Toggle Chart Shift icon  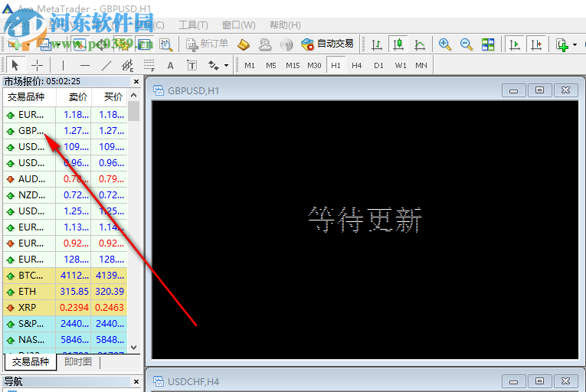pyautogui.click(x=536, y=44)
